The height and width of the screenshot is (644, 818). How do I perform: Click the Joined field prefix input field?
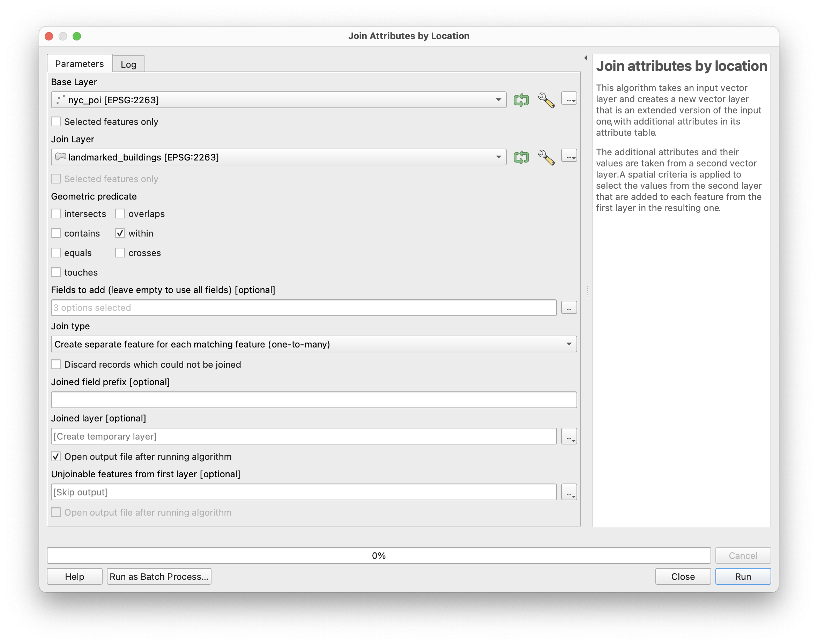coord(313,400)
